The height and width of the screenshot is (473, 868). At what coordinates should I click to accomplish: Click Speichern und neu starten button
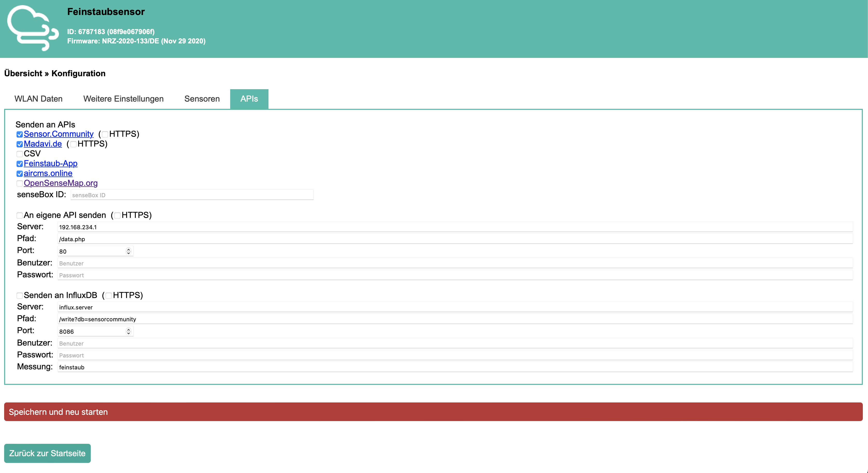pyautogui.click(x=434, y=412)
